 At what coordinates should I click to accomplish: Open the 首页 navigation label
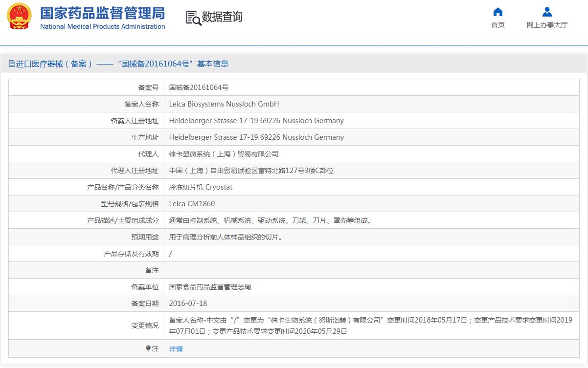(498, 25)
